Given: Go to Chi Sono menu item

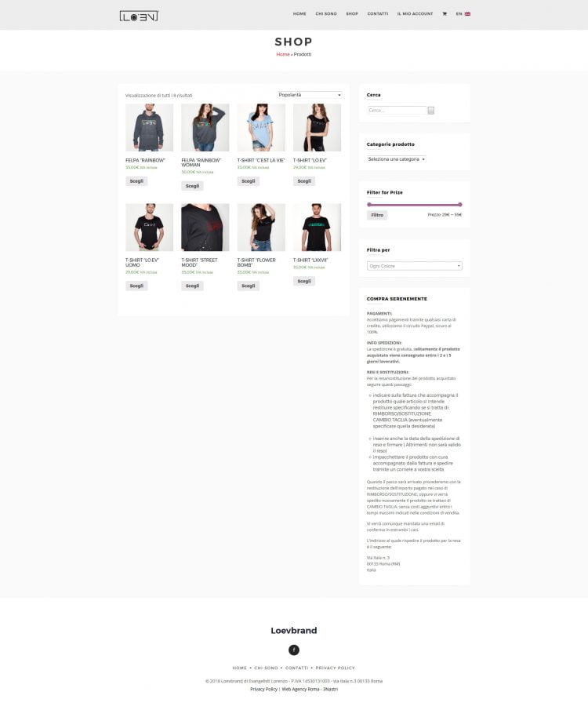Looking at the screenshot, I should (326, 14).
